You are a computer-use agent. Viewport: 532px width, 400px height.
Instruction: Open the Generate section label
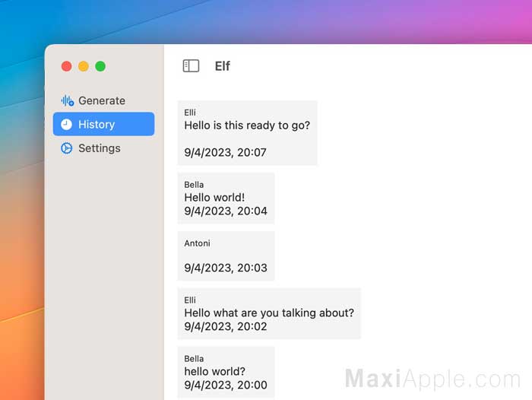click(102, 101)
